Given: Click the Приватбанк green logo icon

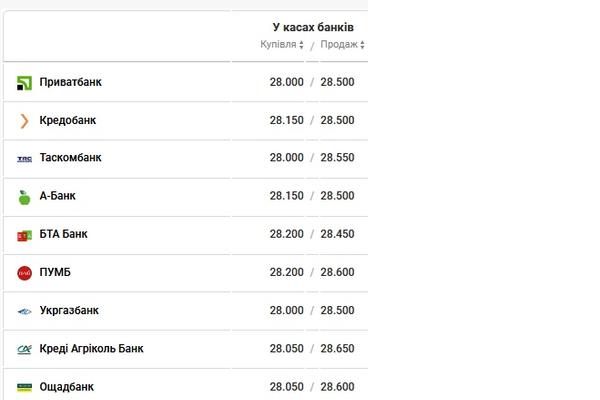Looking at the screenshot, I should point(24,83).
